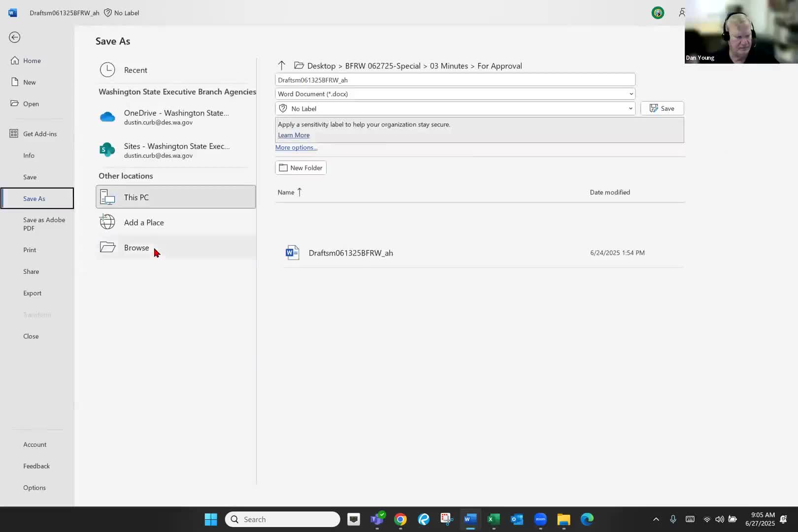Expand the sensitivity label dropdown
Image resolution: width=798 pixels, height=532 pixels.
tap(630, 109)
